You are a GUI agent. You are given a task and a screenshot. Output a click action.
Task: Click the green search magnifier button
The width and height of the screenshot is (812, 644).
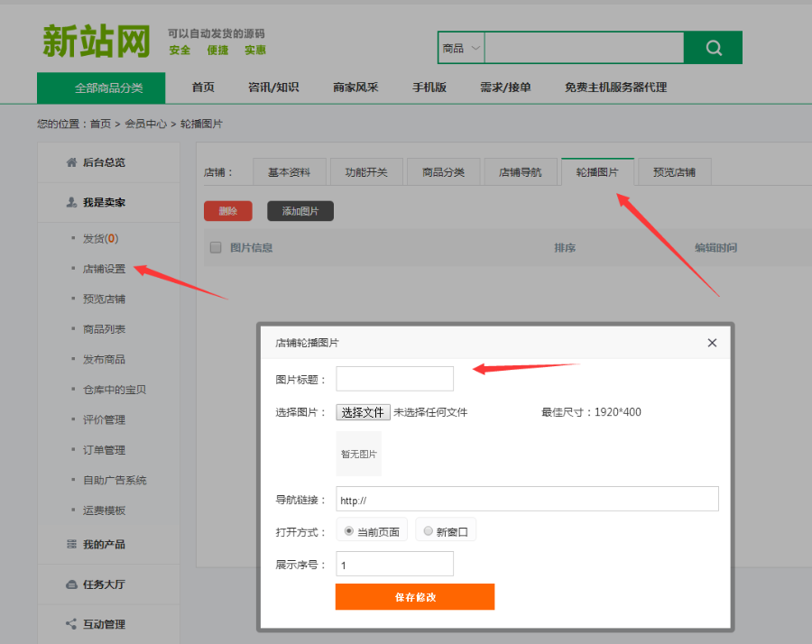tap(713, 48)
